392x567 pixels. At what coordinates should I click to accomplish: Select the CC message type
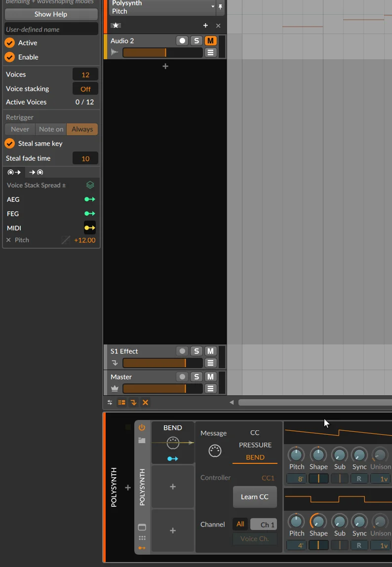pos(255,433)
